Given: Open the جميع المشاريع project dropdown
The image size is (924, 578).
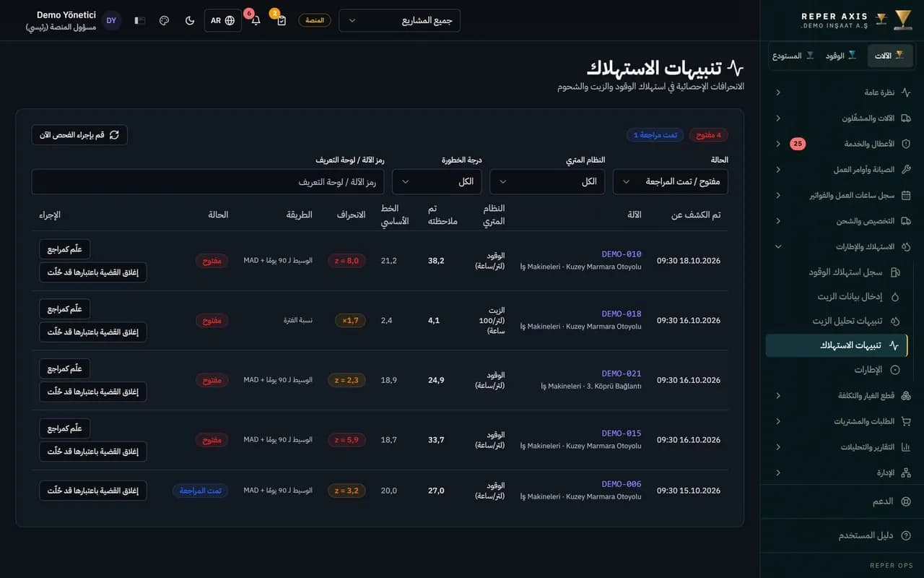Looking at the screenshot, I should (x=399, y=20).
